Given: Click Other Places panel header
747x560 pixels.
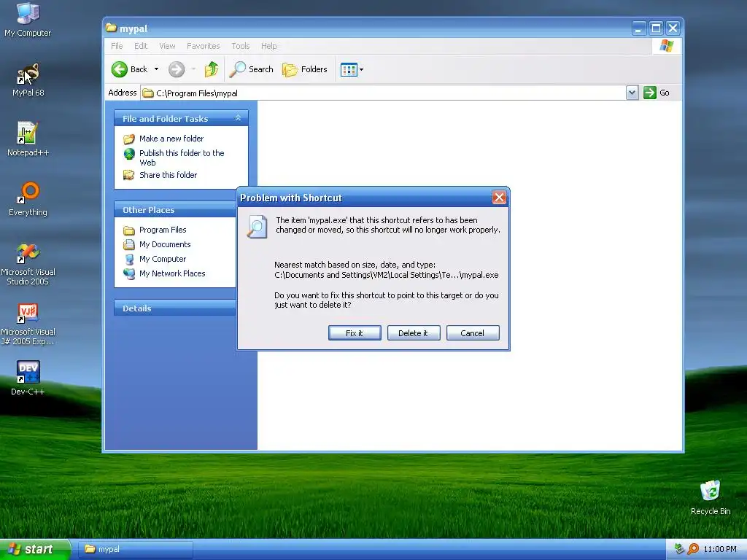Looking at the screenshot, I should [175, 210].
